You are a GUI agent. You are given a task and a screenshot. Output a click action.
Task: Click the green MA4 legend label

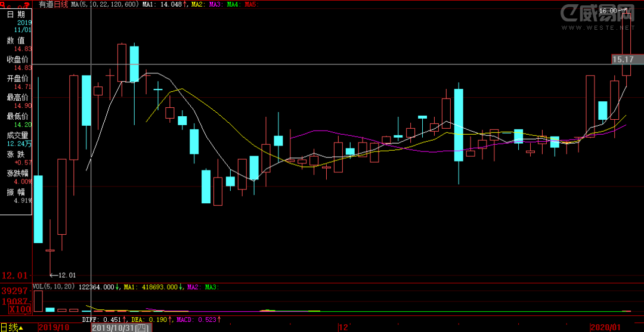pyautogui.click(x=234, y=4)
